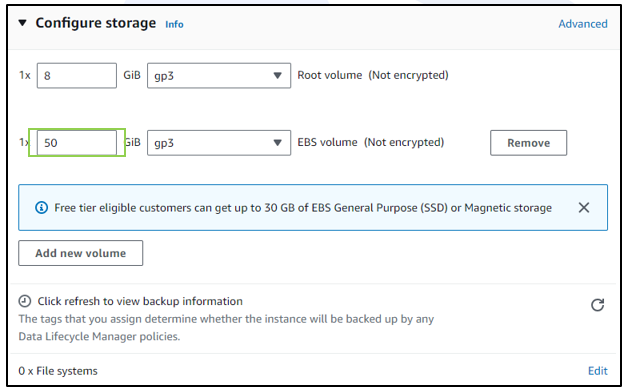The height and width of the screenshot is (391, 625).
Task: Click the dropdown arrow on the root volume type
Action: [277, 75]
